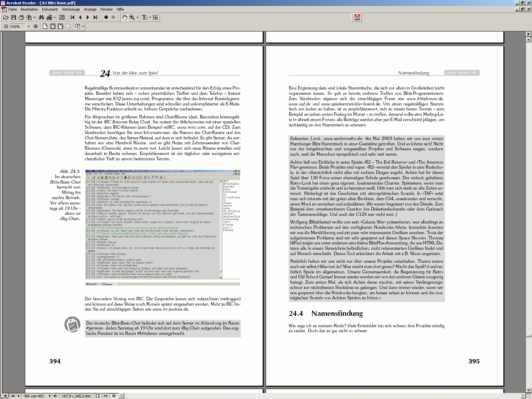Go to first page in status bar
Image resolution: width=532 pixels, height=399 pixels.
13,396
